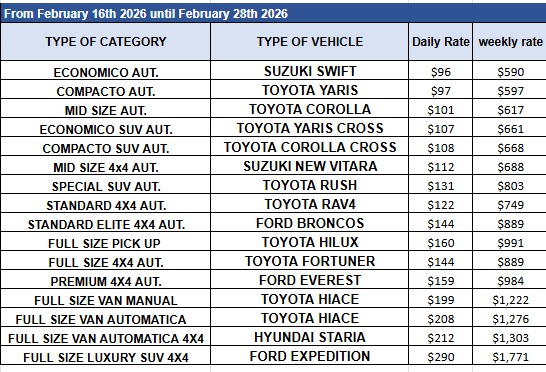The width and height of the screenshot is (546, 372).
Task: Click the $803 weekly rate cell
Action: (510, 186)
